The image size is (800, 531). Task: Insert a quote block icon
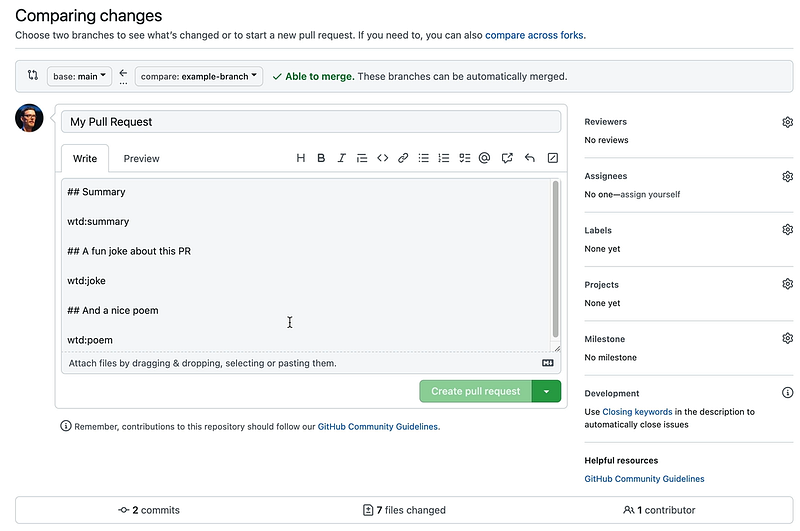(362, 158)
